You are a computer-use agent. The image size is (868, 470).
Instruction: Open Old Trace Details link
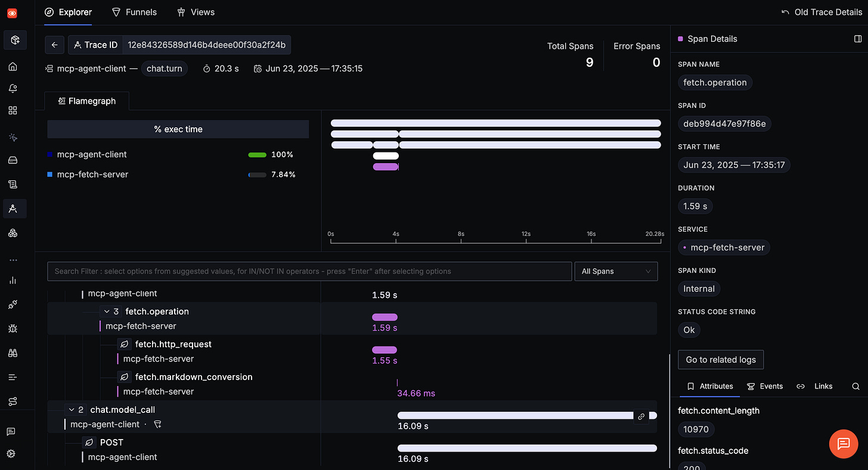tap(821, 11)
